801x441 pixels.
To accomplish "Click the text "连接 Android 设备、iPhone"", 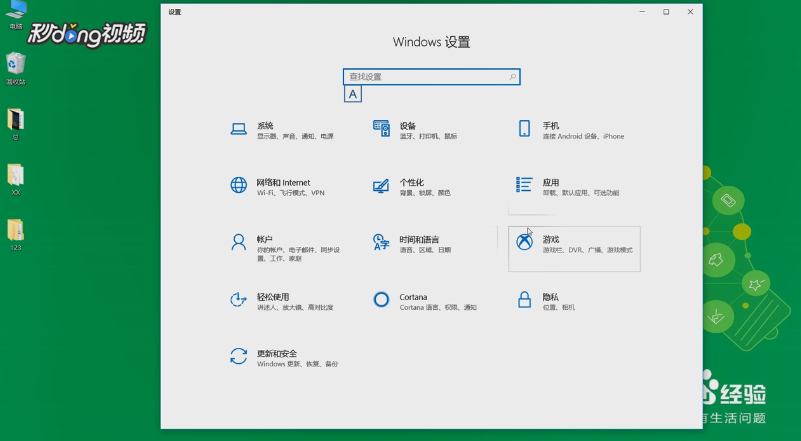I will [583, 136].
